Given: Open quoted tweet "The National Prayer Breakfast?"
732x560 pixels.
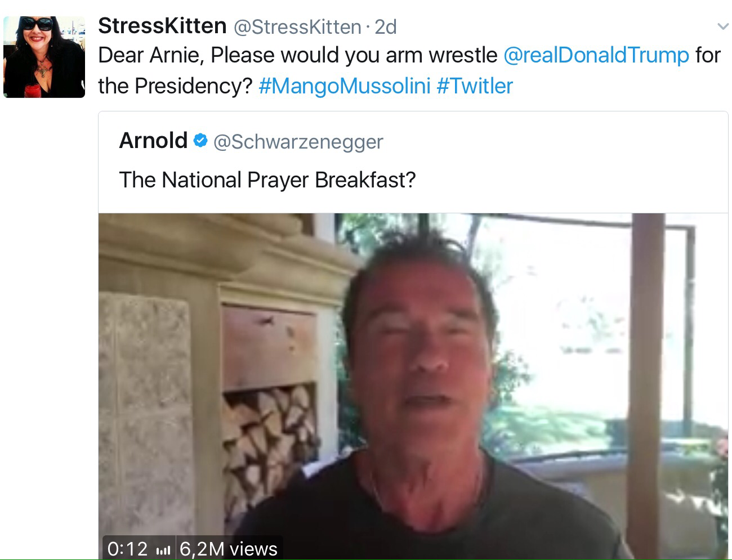Looking at the screenshot, I should (x=267, y=180).
